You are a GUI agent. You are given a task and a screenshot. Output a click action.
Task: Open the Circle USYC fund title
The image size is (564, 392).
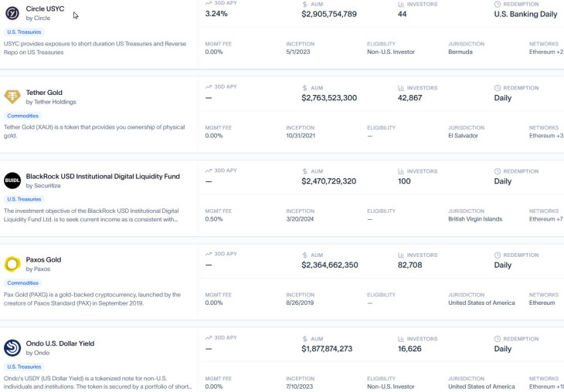(45, 8)
